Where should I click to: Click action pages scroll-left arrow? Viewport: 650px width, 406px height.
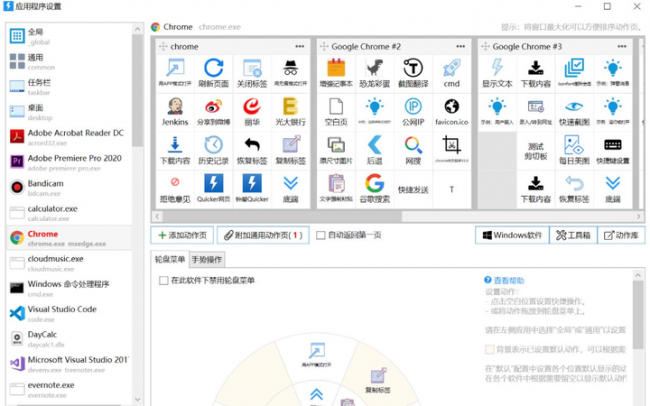[x=157, y=216]
